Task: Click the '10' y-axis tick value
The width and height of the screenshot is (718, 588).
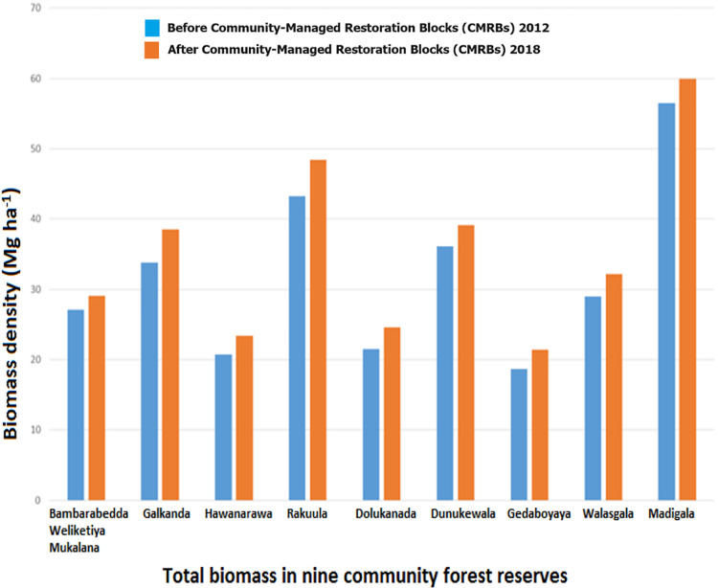Action: click(36, 430)
